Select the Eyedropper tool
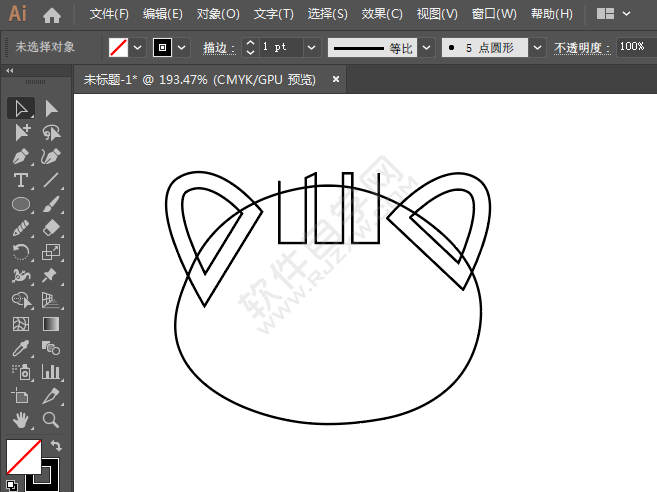This screenshot has height=492, width=657. [x=21, y=348]
